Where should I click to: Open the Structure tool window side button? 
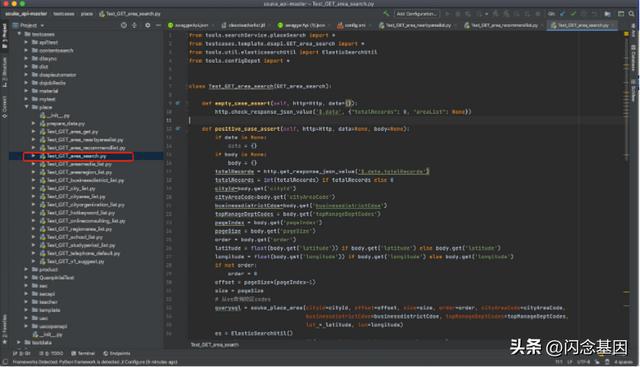[x=4, y=72]
